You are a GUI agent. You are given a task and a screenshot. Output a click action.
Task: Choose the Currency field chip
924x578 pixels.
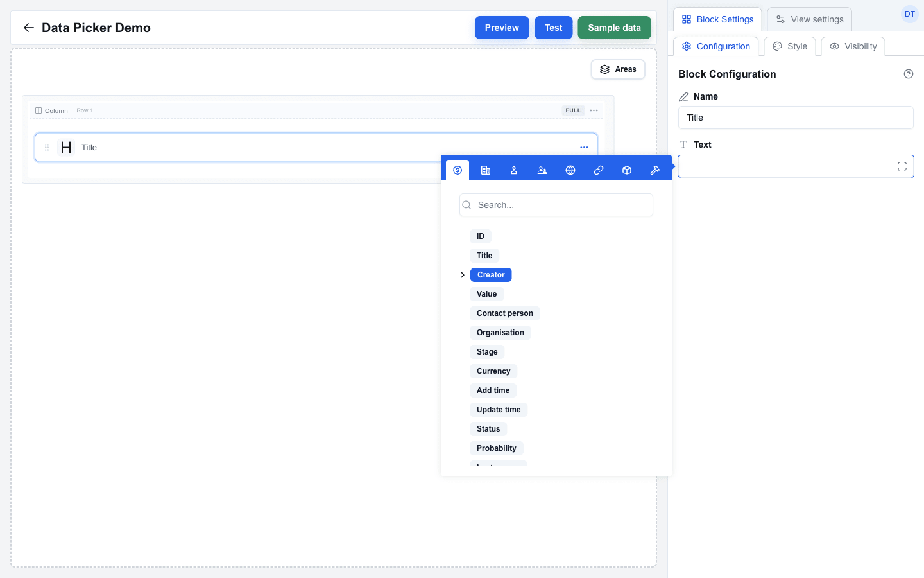pos(493,371)
